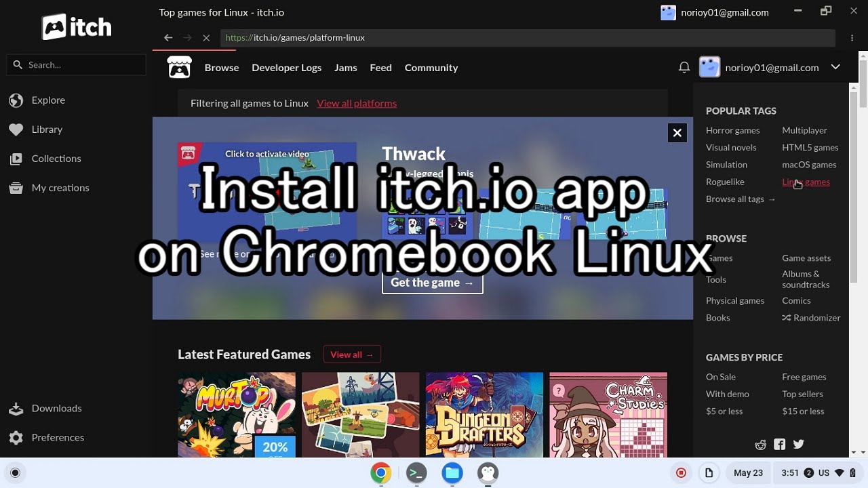Open the Twitter social icon
Screen dimensions: 868x488
(x=799, y=445)
